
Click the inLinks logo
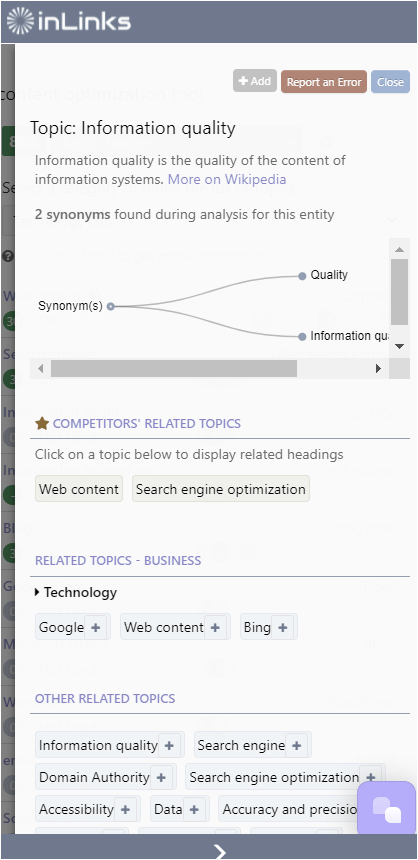[69, 21]
